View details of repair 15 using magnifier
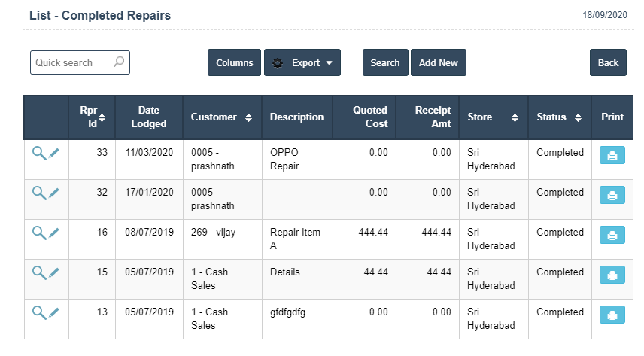The image size is (644, 356). point(38,273)
